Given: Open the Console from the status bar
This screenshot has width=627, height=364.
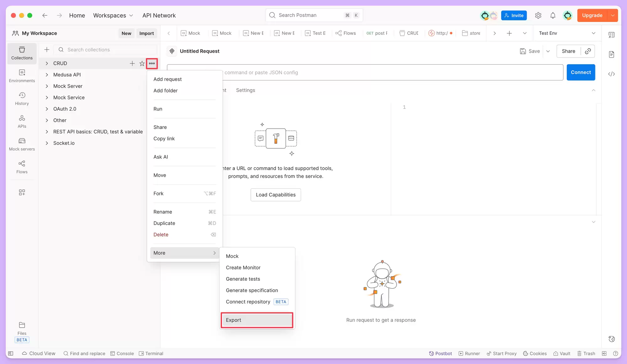Looking at the screenshot, I should click(122, 353).
